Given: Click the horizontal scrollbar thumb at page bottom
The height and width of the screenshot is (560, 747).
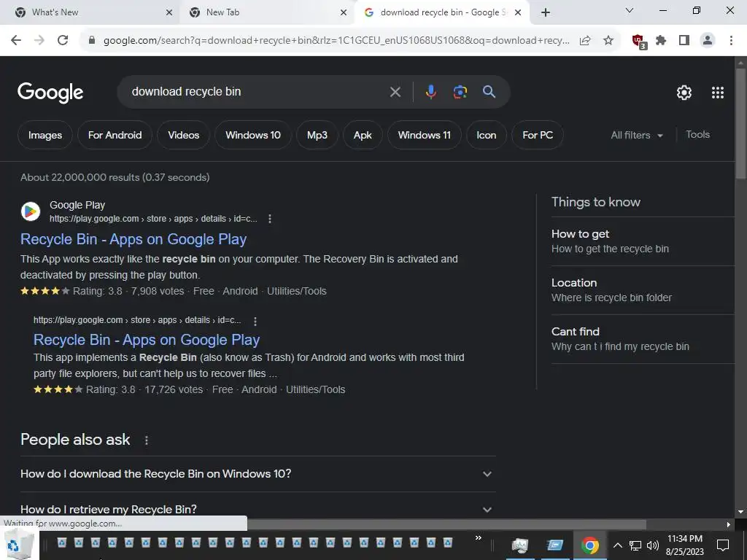Looking at the screenshot, I should pyautogui.click(x=446, y=525).
